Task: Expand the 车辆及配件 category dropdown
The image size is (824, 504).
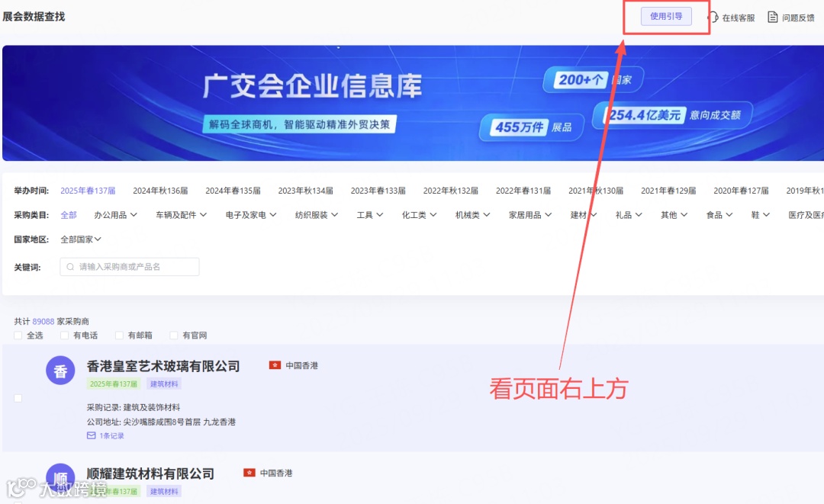Action: coord(182,215)
